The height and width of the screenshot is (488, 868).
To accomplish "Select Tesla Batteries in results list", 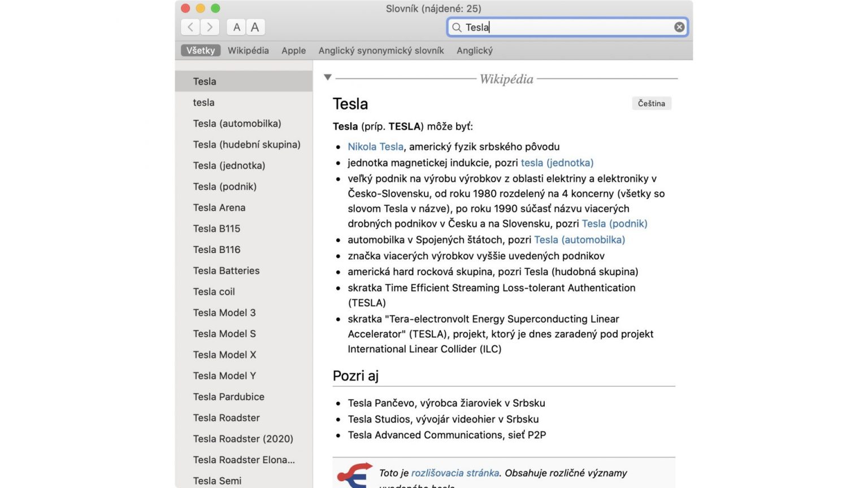I will [x=244, y=271].
